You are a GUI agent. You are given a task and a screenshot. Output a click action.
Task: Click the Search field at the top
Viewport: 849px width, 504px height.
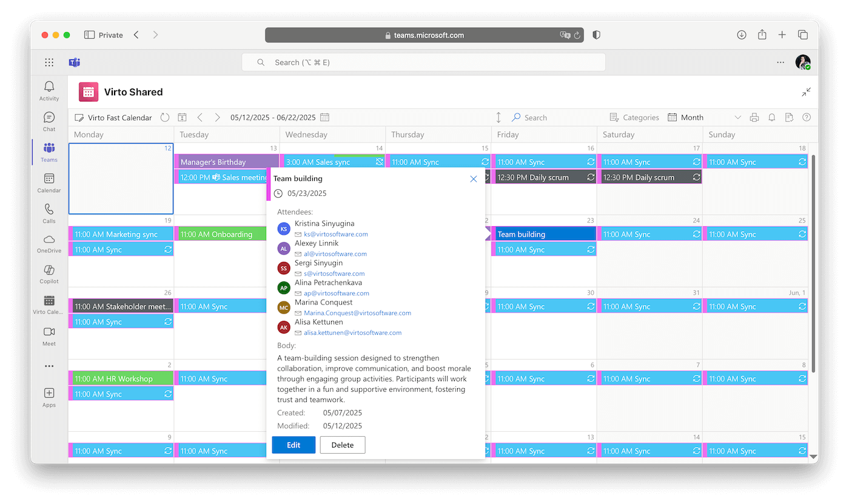(424, 62)
